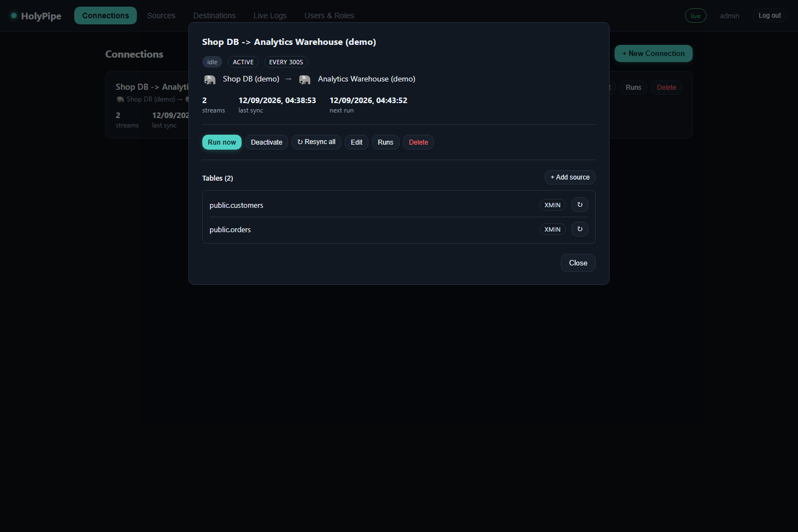Select the public.orders table row
Viewport: 798px width, 532px height.
click(399, 229)
